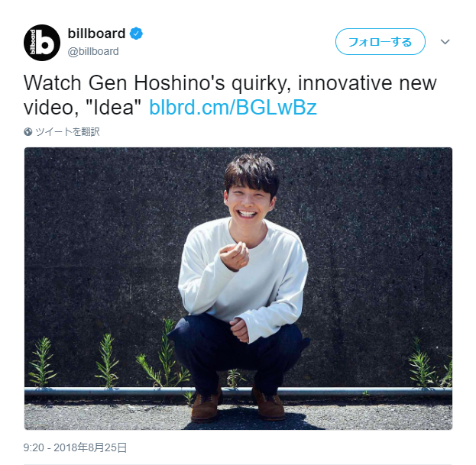Click the 9:20 time in the timestamp
This screenshot has height=465, width=476.
tap(34, 447)
